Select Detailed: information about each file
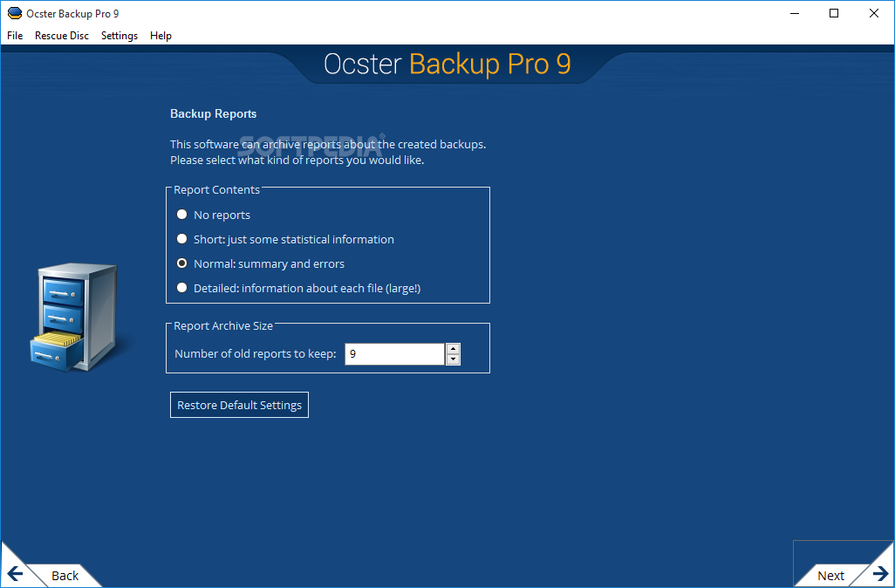This screenshot has width=895, height=588. click(298, 288)
